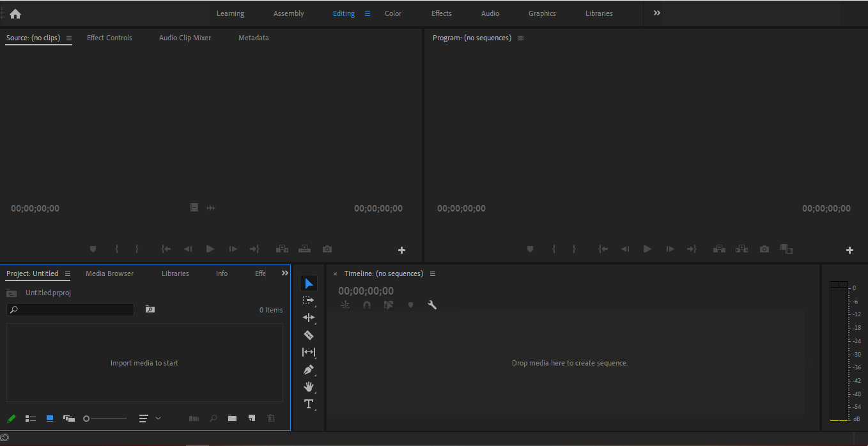Screen dimensions: 868x446
Task: Switch to the Color workspace tab
Action: pyautogui.click(x=393, y=13)
